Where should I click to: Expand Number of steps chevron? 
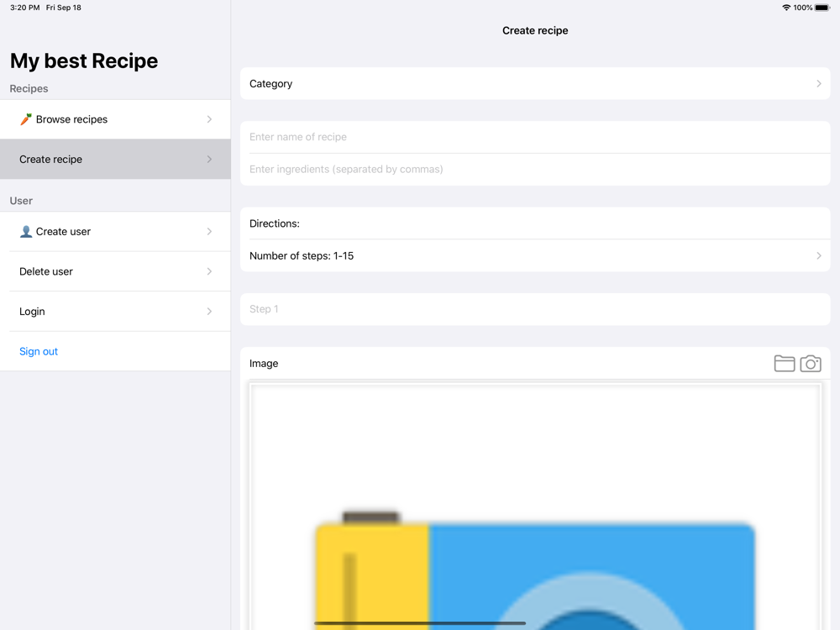pos(818,255)
